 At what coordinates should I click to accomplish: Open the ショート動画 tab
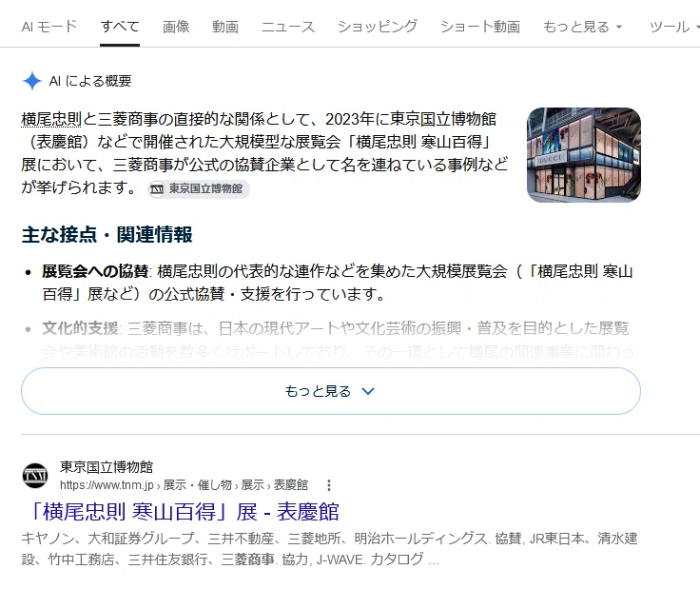click(x=480, y=27)
